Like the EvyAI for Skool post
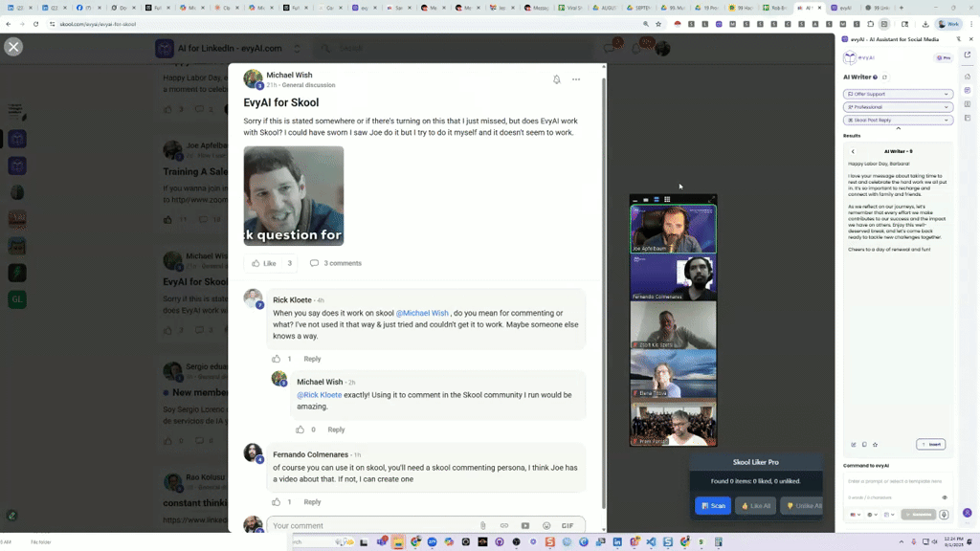 click(264, 263)
